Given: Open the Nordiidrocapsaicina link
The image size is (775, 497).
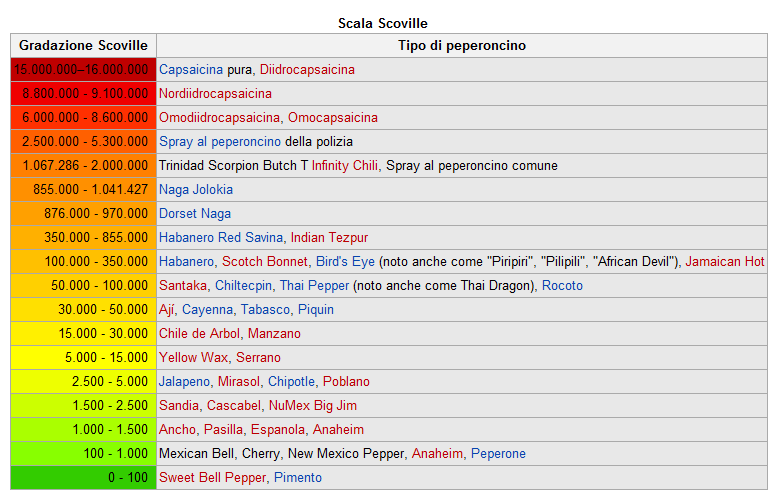Looking at the screenshot, I should point(215,94).
